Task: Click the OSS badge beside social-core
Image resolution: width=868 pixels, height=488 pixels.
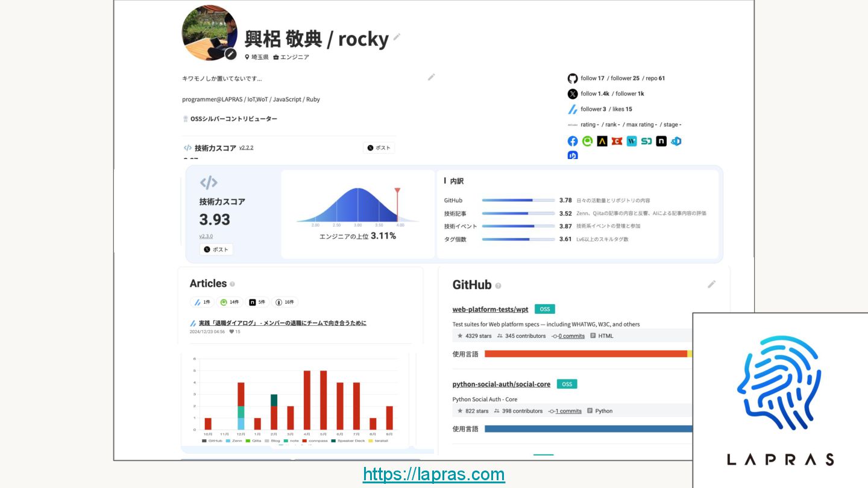Action: [x=567, y=384]
